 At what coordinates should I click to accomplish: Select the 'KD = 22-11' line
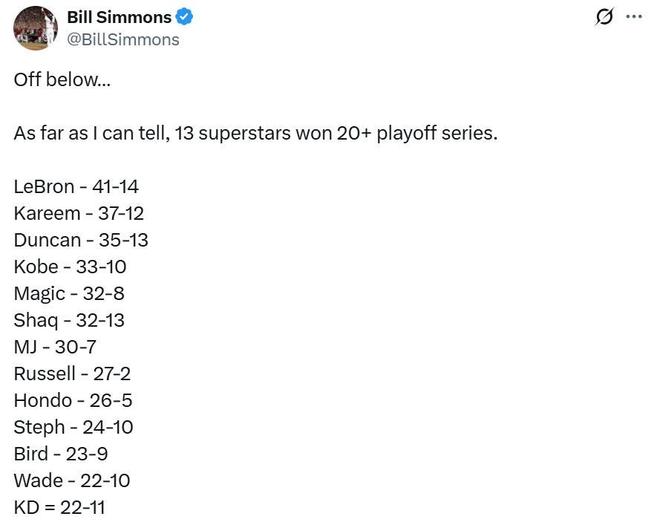click(59, 507)
